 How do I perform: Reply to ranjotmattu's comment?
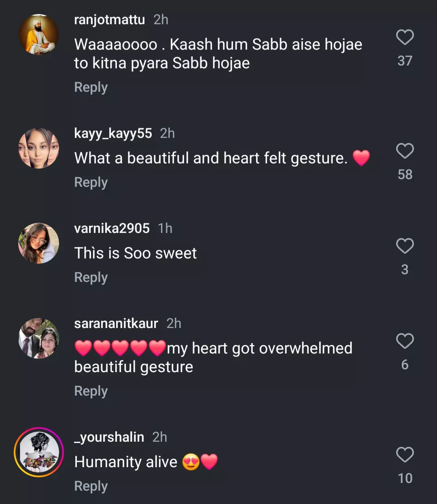coord(91,87)
